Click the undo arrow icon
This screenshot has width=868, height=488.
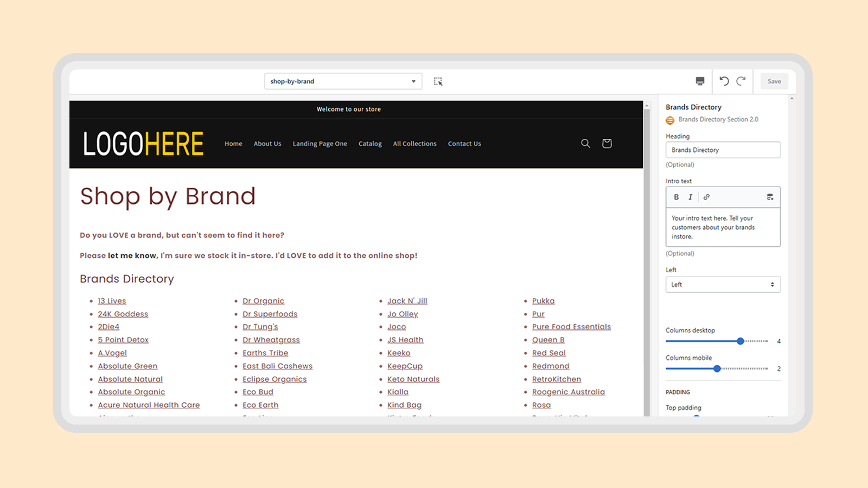pos(724,81)
